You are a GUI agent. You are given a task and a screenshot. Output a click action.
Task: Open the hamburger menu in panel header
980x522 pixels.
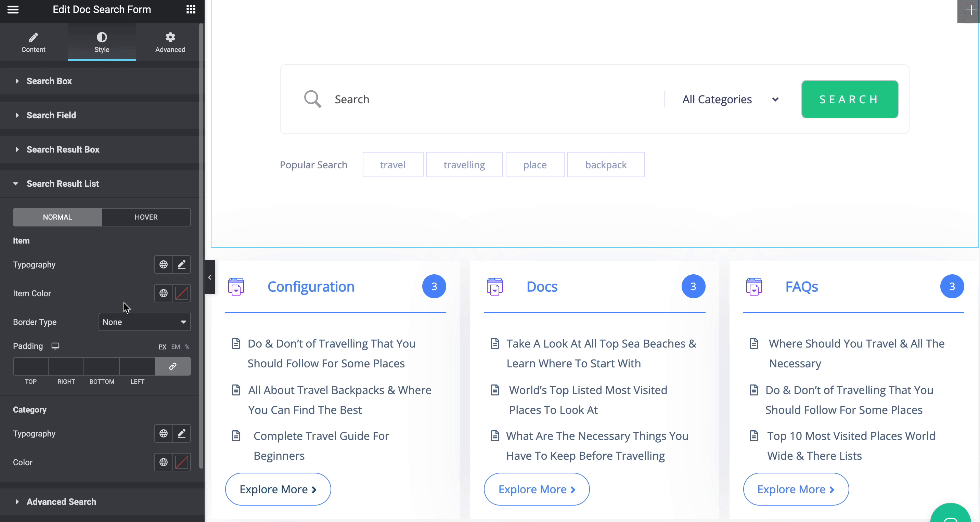pyautogui.click(x=13, y=10)
